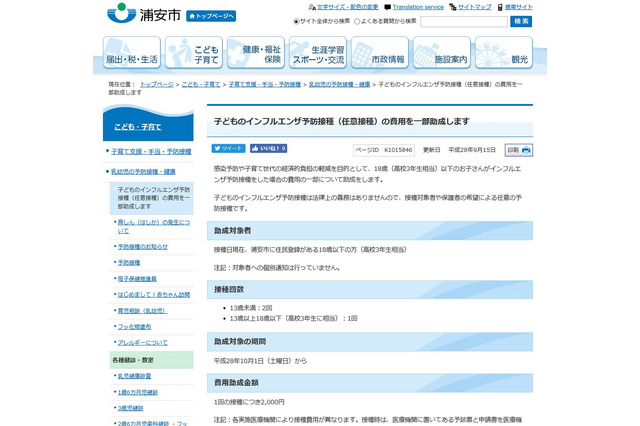Click the Twitter ツイート button

coord(228,149)
